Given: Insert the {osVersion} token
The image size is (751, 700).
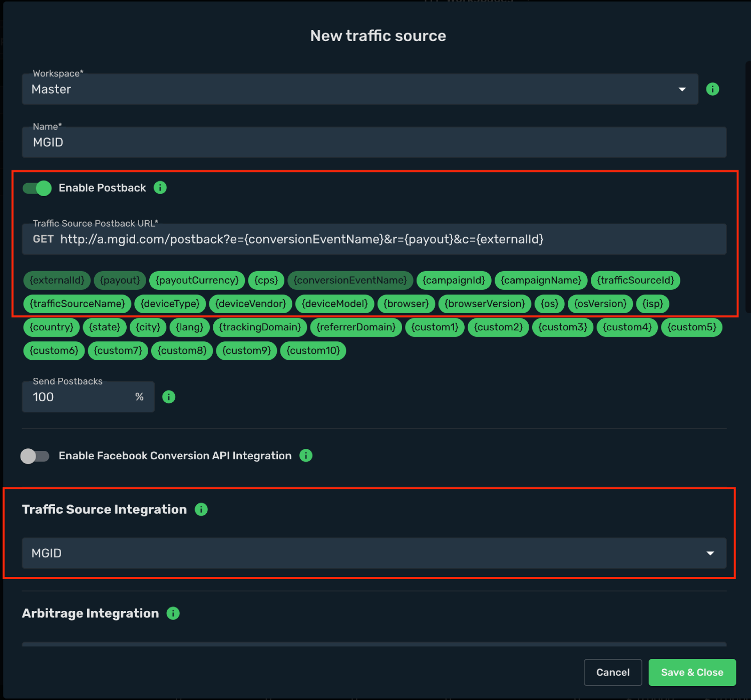Looking at the screenshot, I should [x=600, y=304].
